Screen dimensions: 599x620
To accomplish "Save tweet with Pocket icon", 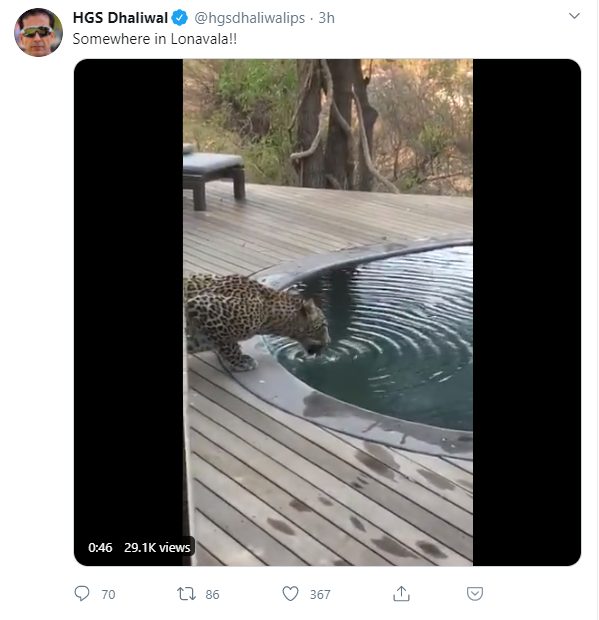I will [x=474, y=594].
